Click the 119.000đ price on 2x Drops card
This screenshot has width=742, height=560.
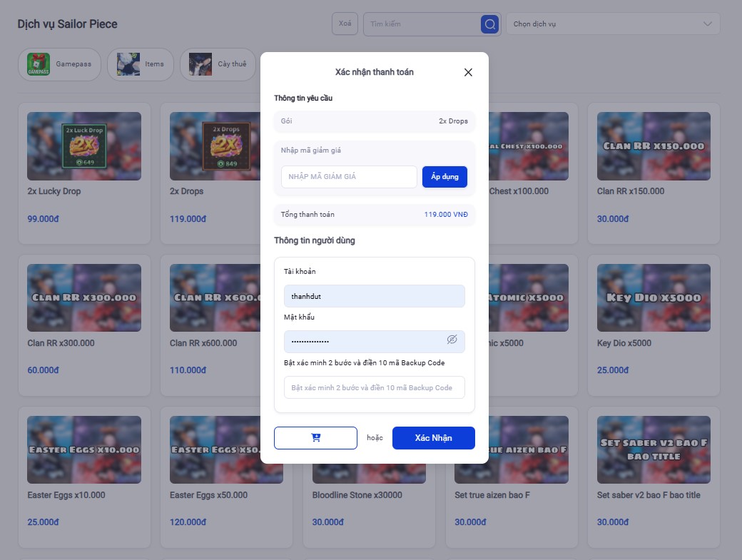click(x=188, y=219)
